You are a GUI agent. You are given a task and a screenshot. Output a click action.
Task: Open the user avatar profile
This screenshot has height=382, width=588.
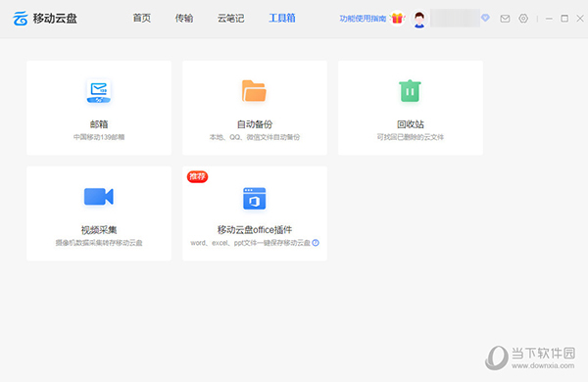click(419, 19)
